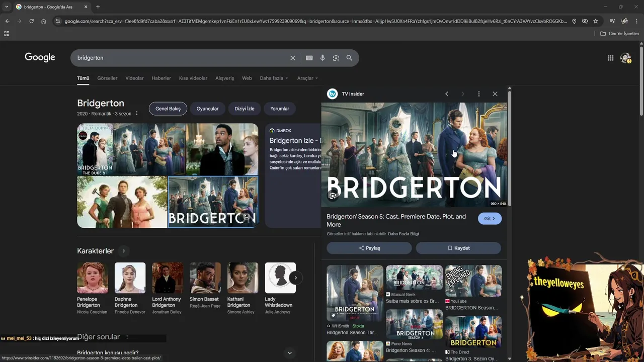
Task: Open the Kathani Bridgerton character card
Action: [243, 289]
